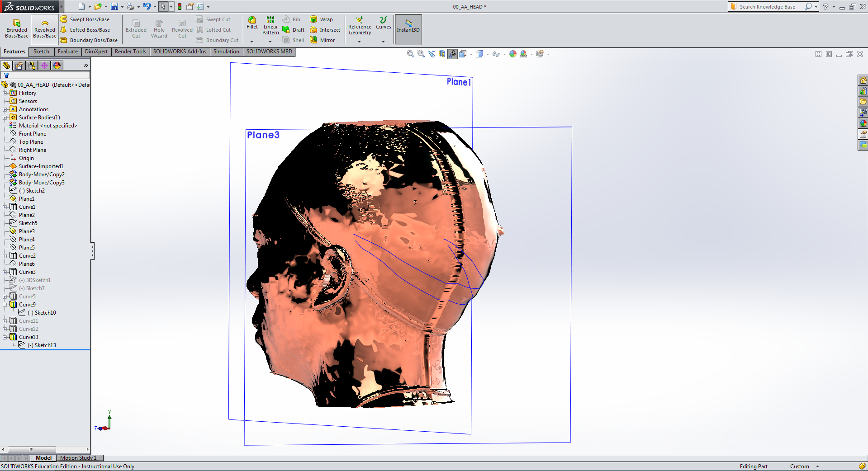The image size is (868, 471).
Task: Select Surface-Imported1 feature
Action: point(41,166)
